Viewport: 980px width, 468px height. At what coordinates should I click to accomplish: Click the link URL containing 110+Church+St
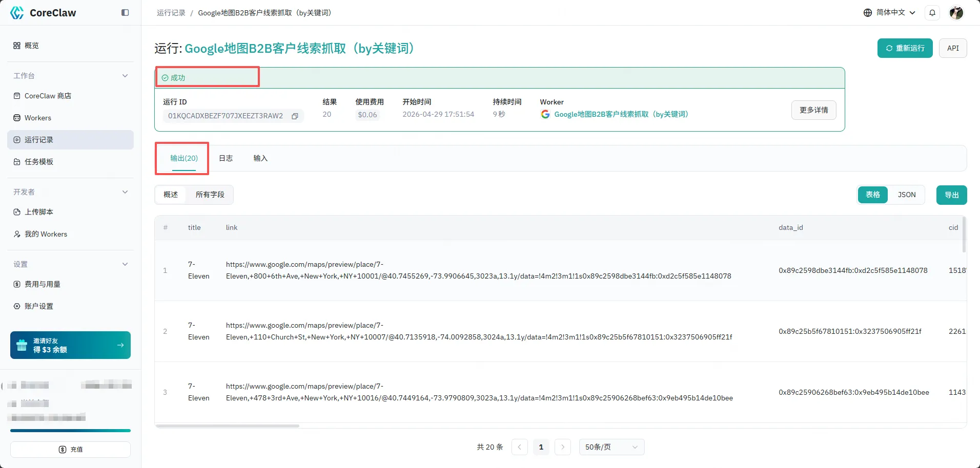479,331
